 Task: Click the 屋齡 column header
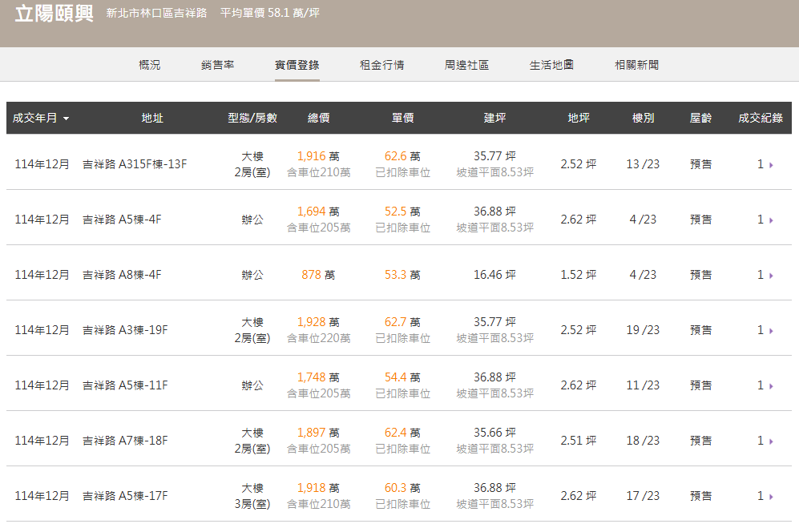(700, 117)
